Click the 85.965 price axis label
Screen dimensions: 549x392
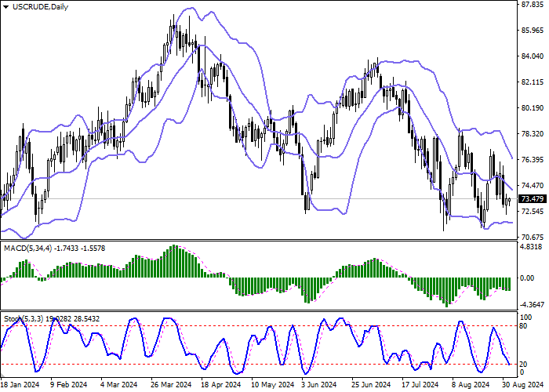click(533, 31)
